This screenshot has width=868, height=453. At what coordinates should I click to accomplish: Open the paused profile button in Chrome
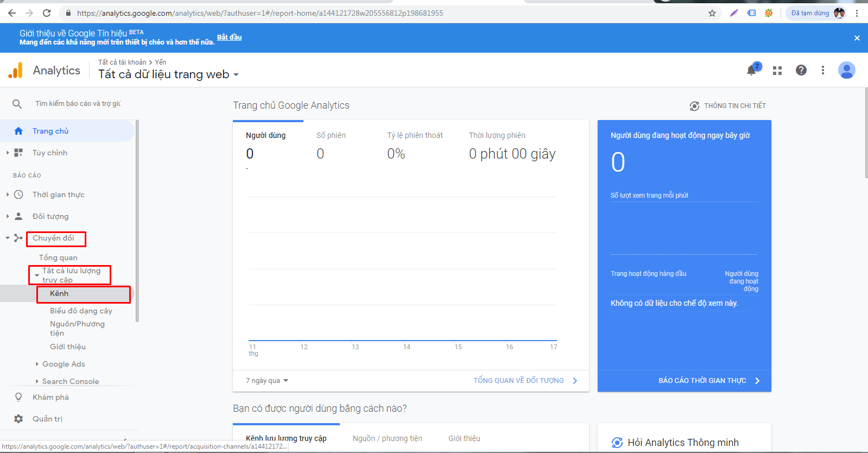tap(817, 13)
